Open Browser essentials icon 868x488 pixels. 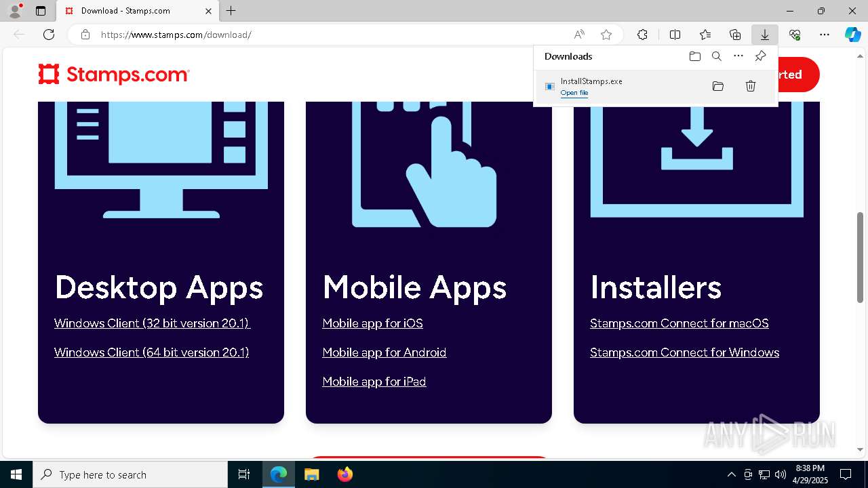(x=795, y=35)
